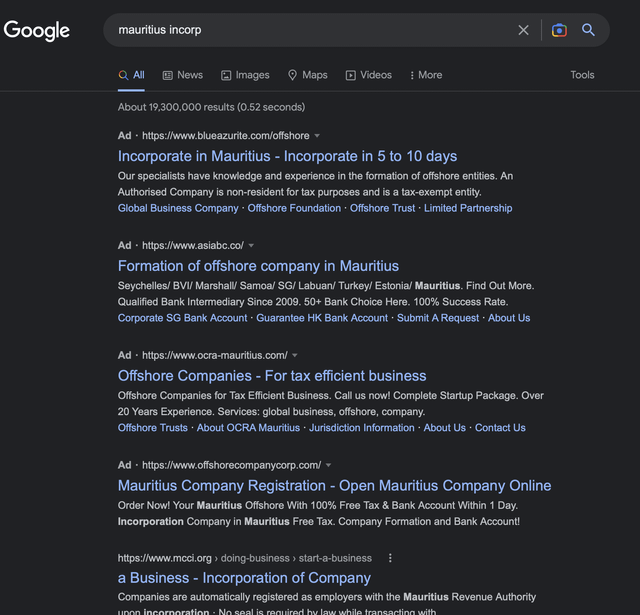
Task: Follow the Offshore Foundation sitelink
Action: tap(294, 208)
